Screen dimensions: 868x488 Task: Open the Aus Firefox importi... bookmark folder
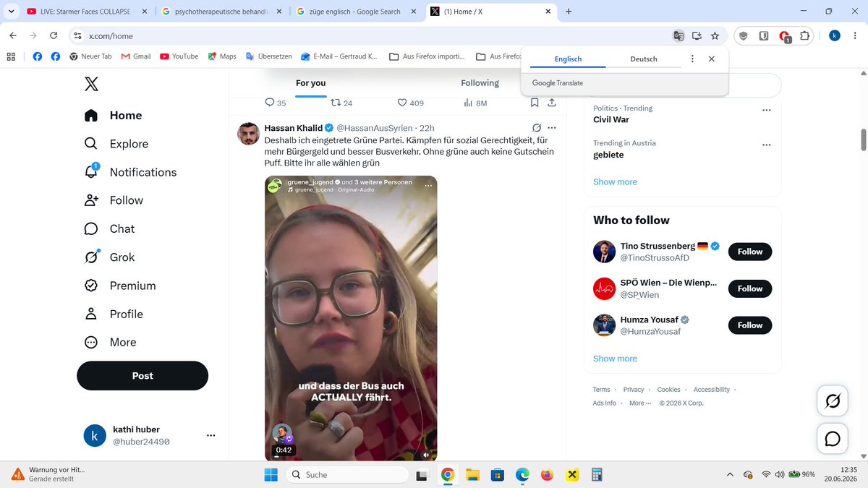point(427,56)
